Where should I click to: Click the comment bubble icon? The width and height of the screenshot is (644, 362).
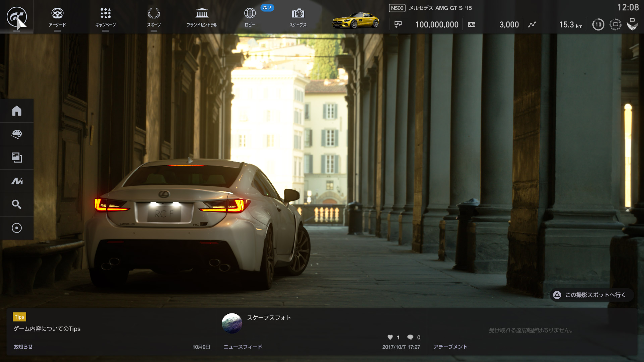[x=410, y=337]
